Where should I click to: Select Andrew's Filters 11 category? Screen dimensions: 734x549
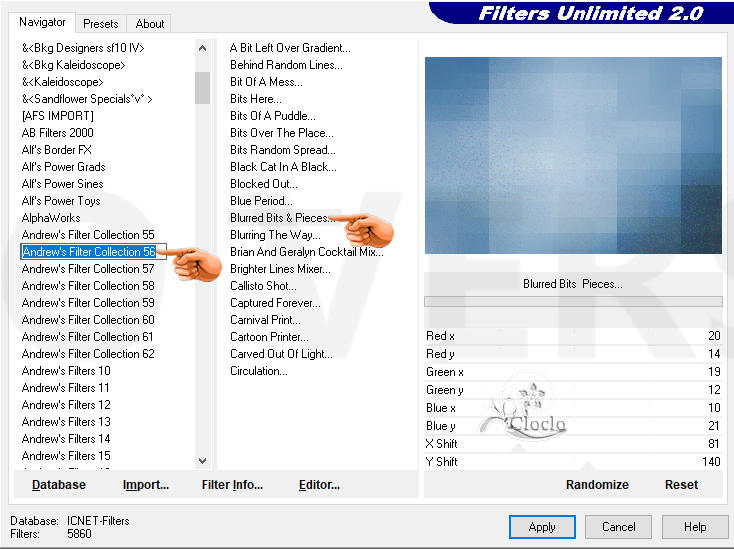click(66, 388)
